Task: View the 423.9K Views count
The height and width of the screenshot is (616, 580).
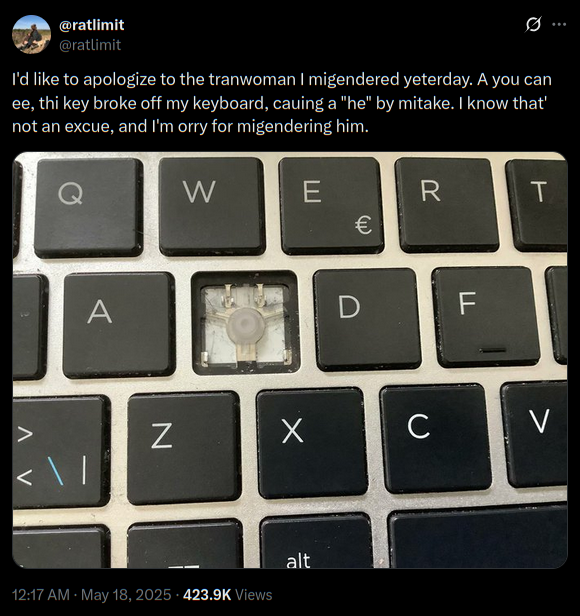Action: tap(228, 595)
